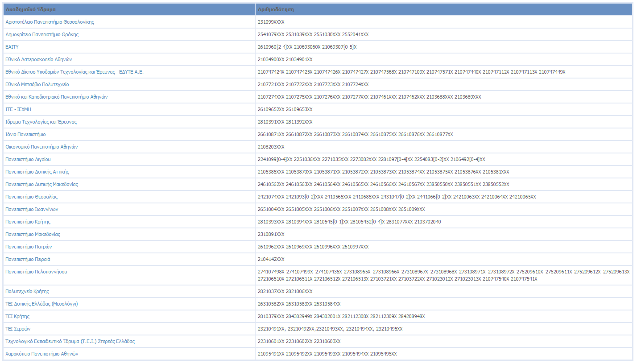Open ΤΕΙ Σερρών link
637x364 pixels.
tap(18, 329)
